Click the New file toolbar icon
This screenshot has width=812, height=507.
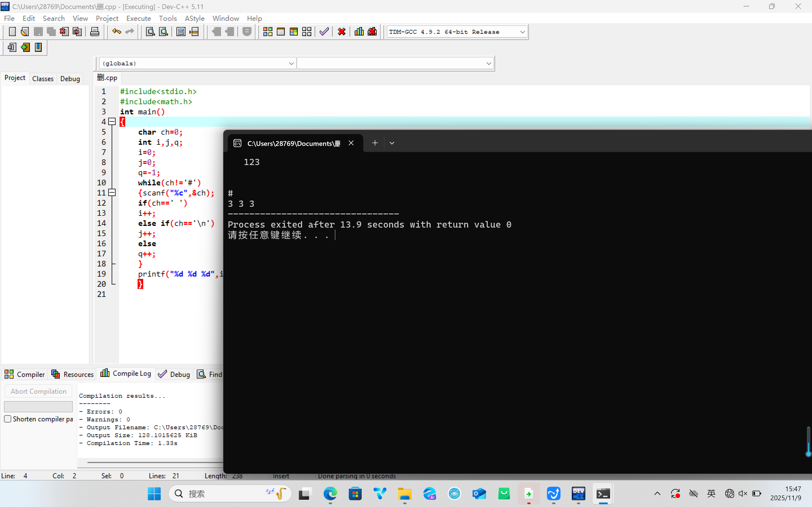pos(12,32)
